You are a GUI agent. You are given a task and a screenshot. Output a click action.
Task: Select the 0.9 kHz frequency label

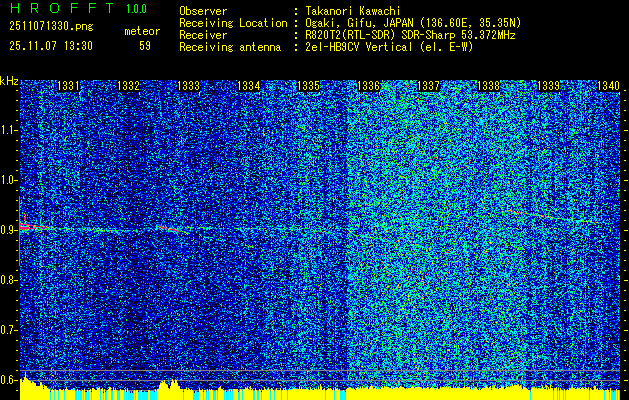8,230
